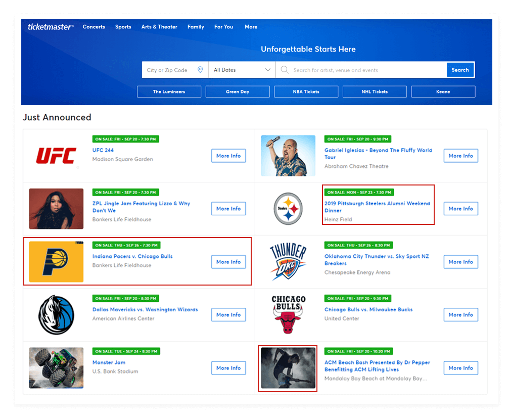The width and height of the screenshot is (509, 420).
Task: Open ACM Beach Bash Presented By Dr Pepper link
Action: coord(377,366)
